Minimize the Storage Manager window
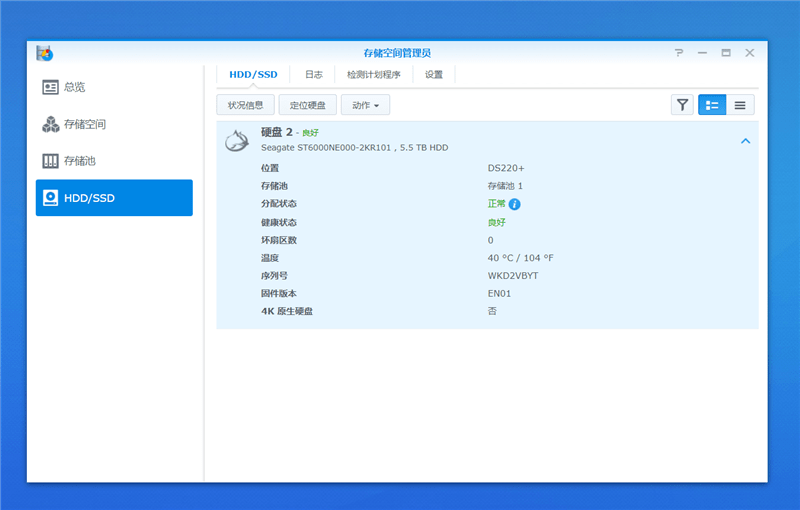The width and height of the screenshot is (800, 510). pyautogui.click(x=702, y=53)
